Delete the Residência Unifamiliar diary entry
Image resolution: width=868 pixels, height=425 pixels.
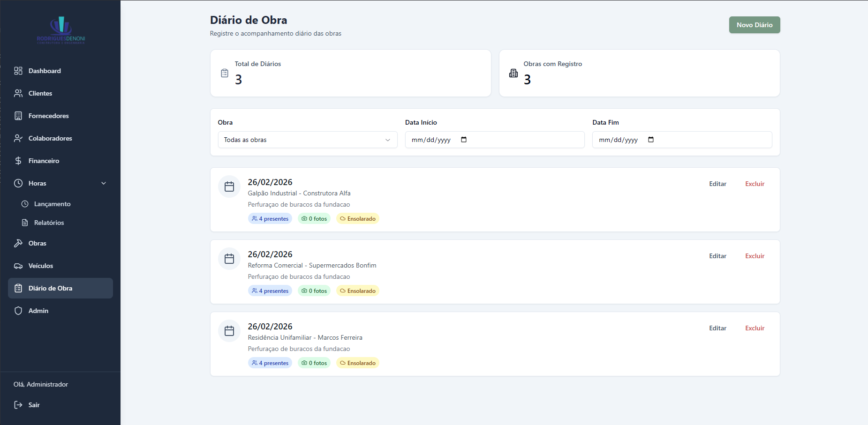755,328
